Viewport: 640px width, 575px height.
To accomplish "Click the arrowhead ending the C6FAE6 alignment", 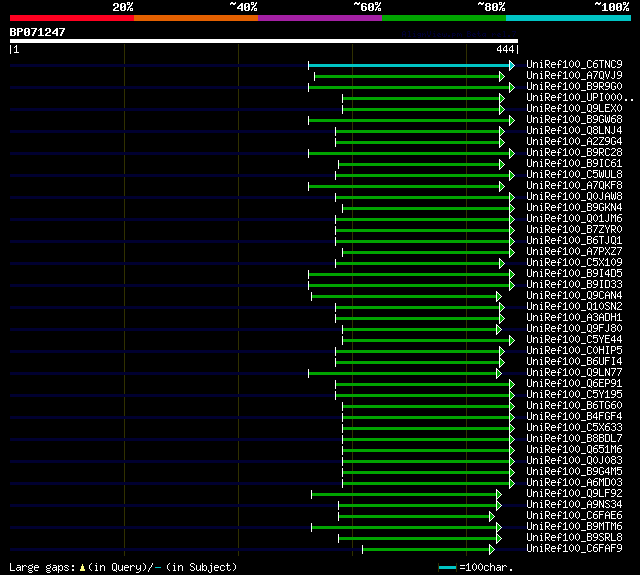I will [492, 517].
